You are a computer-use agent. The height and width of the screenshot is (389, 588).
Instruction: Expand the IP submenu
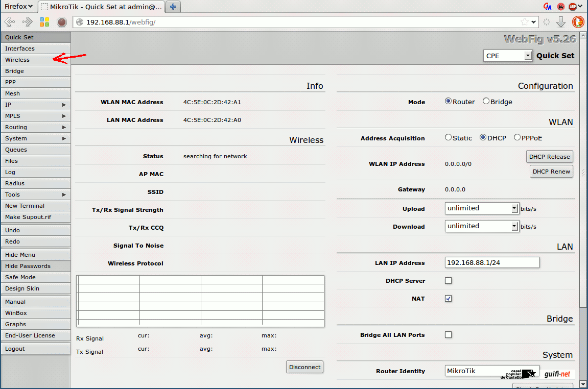pyautogui.click(x=35, y=105)
